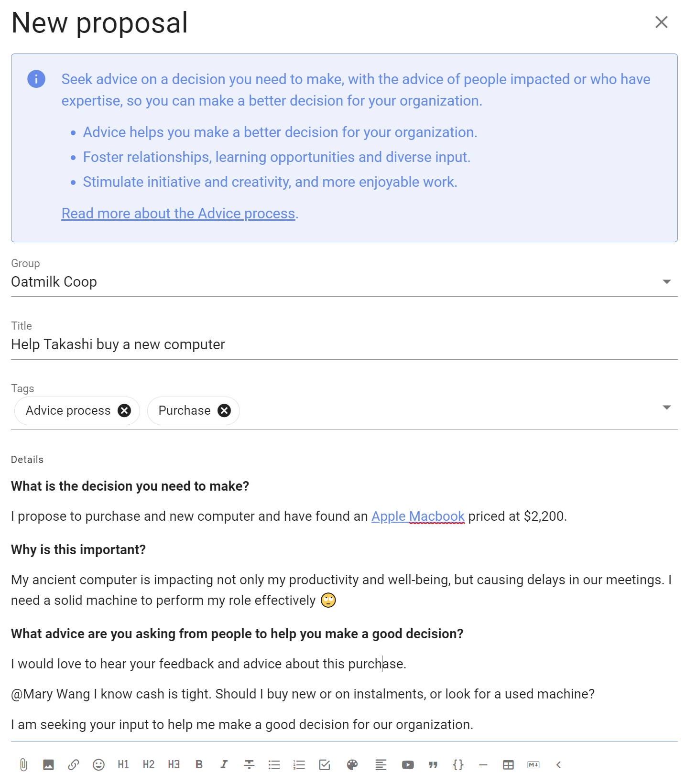
Task: Attach a file using the paperclip icon
Action: pos(23,765)
